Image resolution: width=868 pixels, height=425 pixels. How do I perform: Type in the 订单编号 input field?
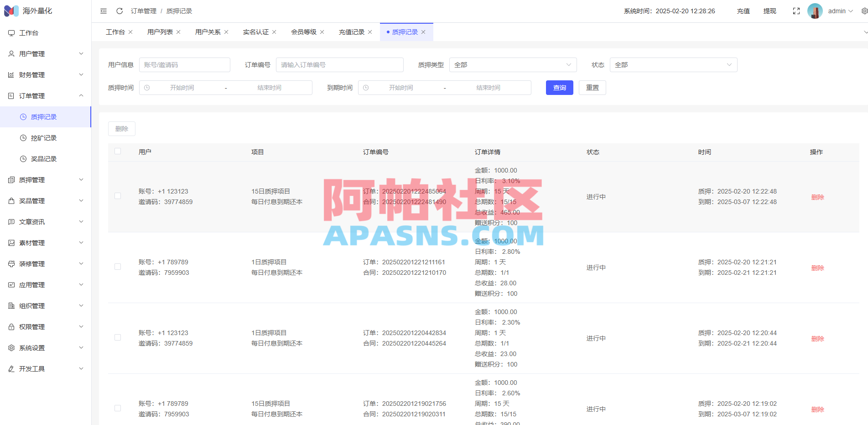coord(339,65)
